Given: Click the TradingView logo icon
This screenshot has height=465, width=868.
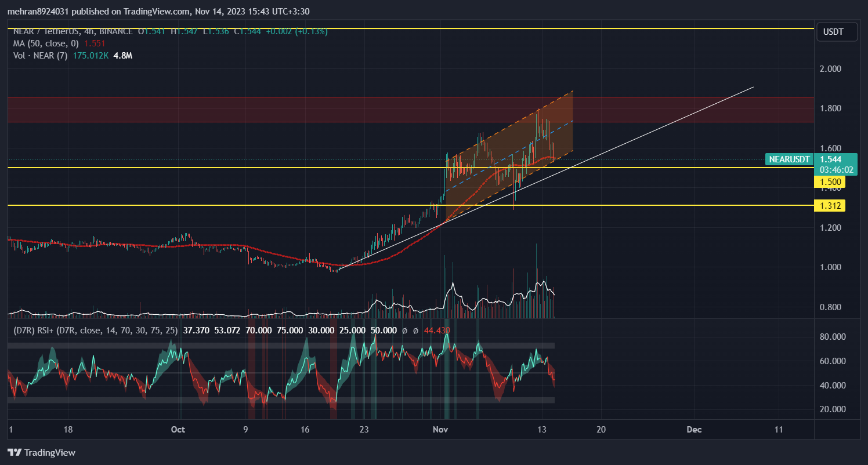Looking at the screenshot, I should click(x=15, y=452).
